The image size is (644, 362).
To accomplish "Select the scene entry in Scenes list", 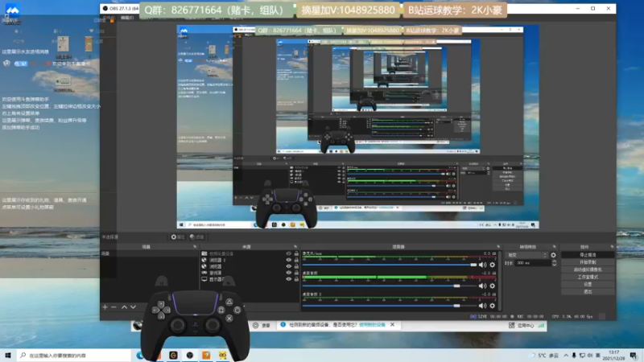I will pos(149,253).
